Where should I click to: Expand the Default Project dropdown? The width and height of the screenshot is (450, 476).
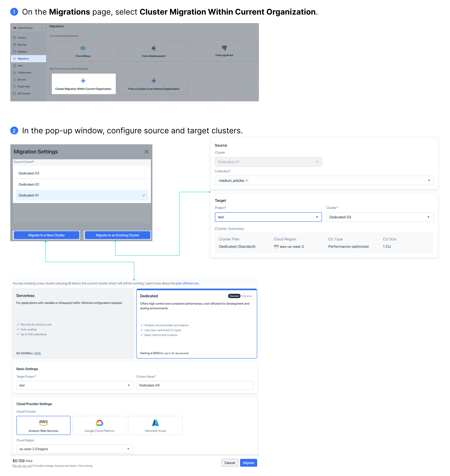pos(28,28)
